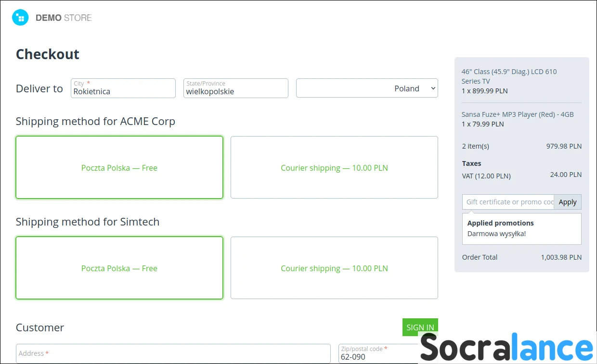Click the Order Total amount 1,003.98 PLN
597x364 pixels.
(x=561, y=257)
